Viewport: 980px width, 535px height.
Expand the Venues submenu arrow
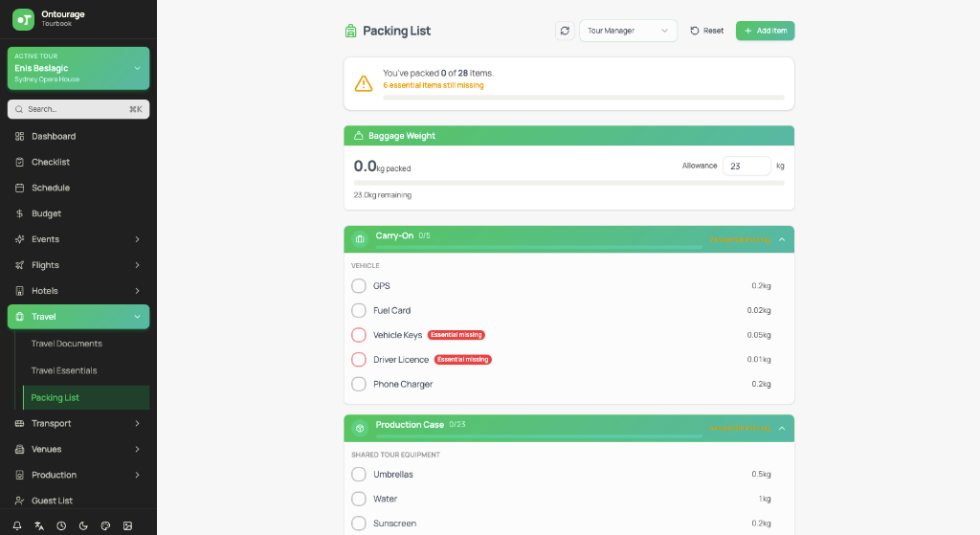(x=138, y=449)
